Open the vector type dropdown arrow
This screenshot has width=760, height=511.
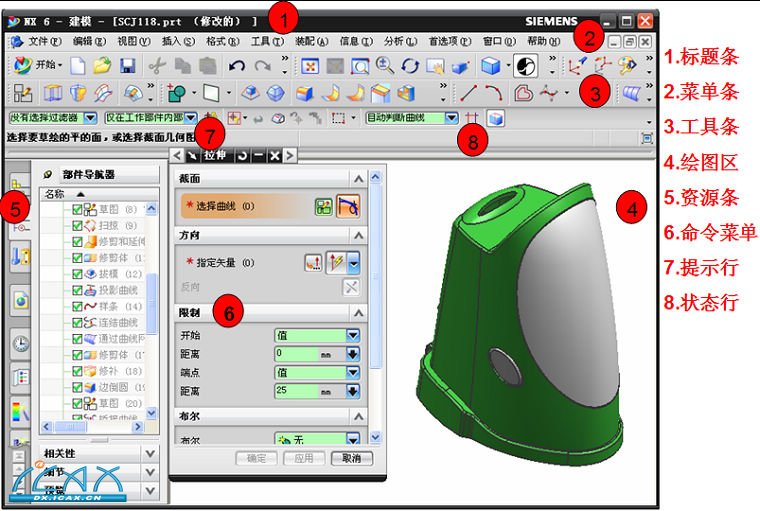click(354, 263)
